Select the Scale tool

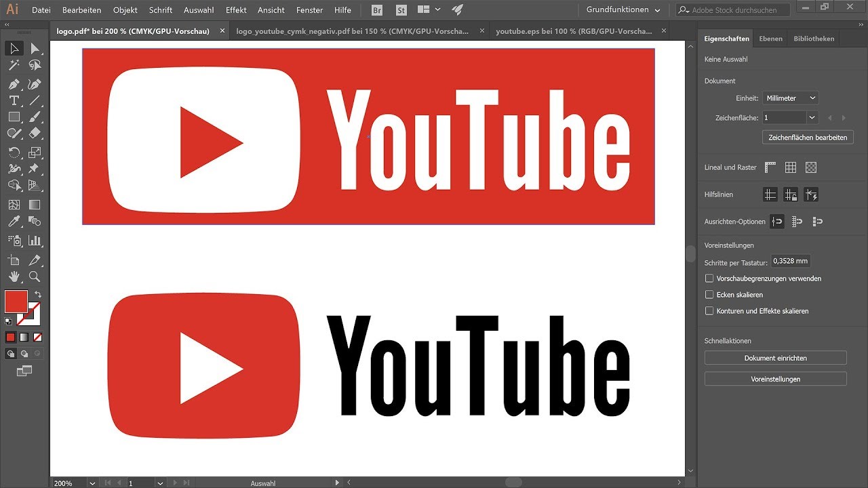point(35,152)
